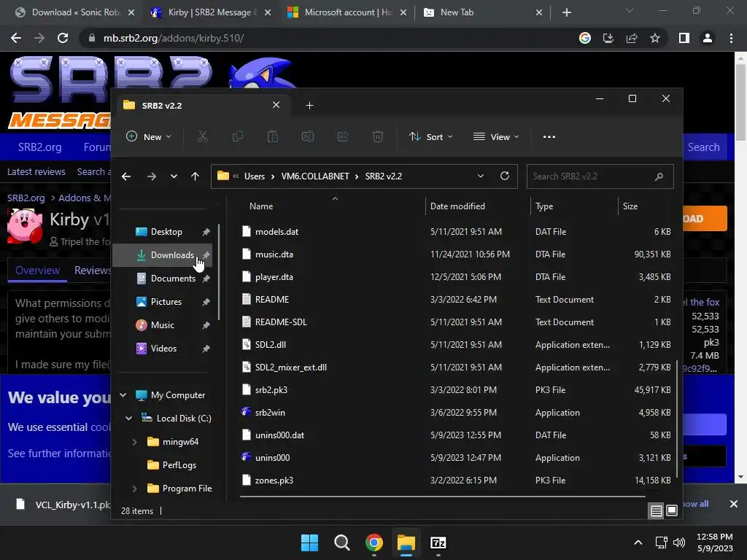This screenshot has width=747, height=560.
Task: Click the Copy icon in Explorer toolbar
Action: [x=237, y=136]
